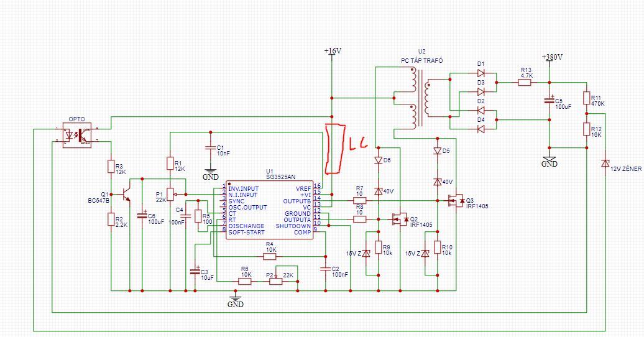Select capacitor C1 10nF symbol
The width and height of the screenshot is (644, 337).
click(x=210, y=147)
